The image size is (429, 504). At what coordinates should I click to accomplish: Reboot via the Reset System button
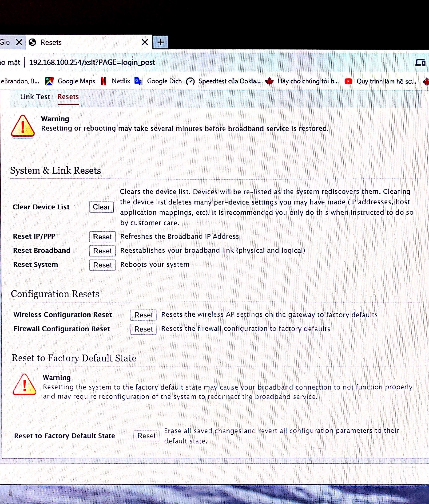(x=102, y=265)
